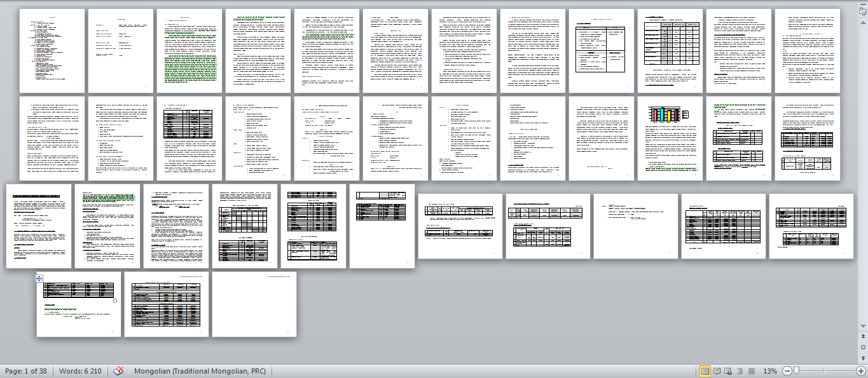Click the Previous Page double-arrow button

click(862, 337)
